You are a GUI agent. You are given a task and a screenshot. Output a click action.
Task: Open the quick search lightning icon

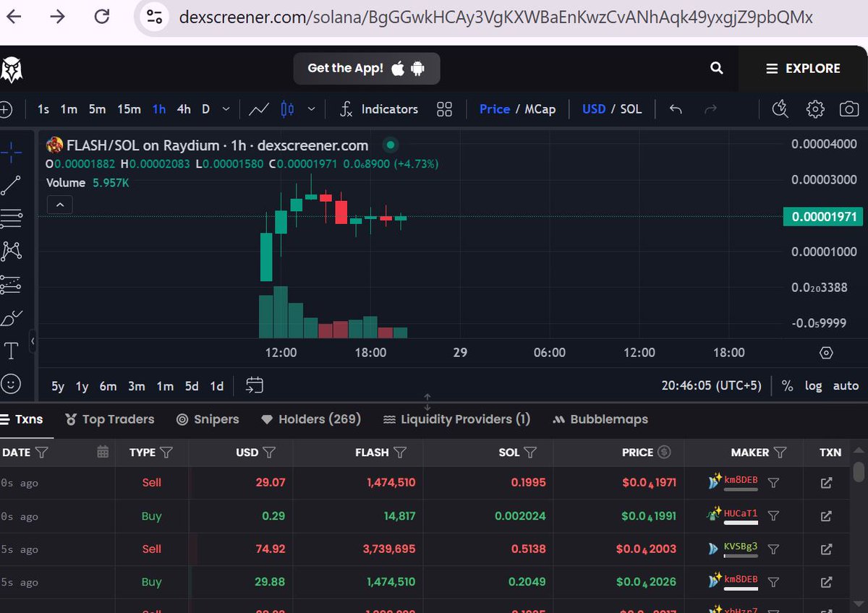pos(780,109)
